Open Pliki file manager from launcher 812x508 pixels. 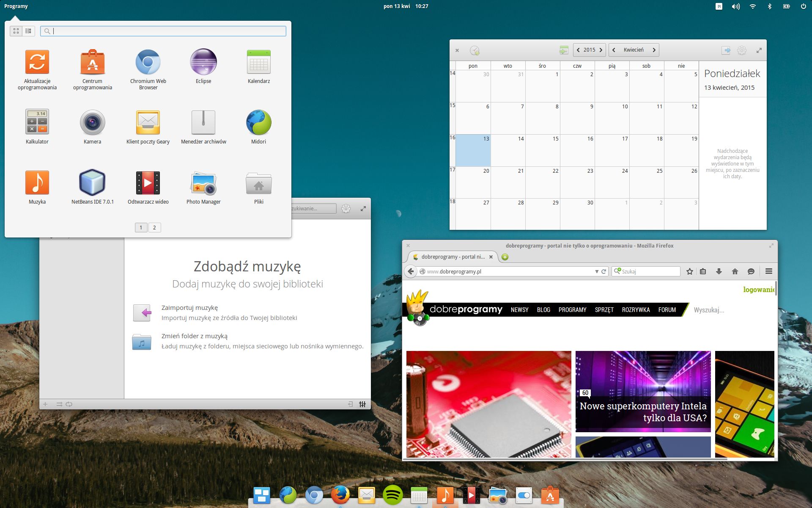point(259,188)
